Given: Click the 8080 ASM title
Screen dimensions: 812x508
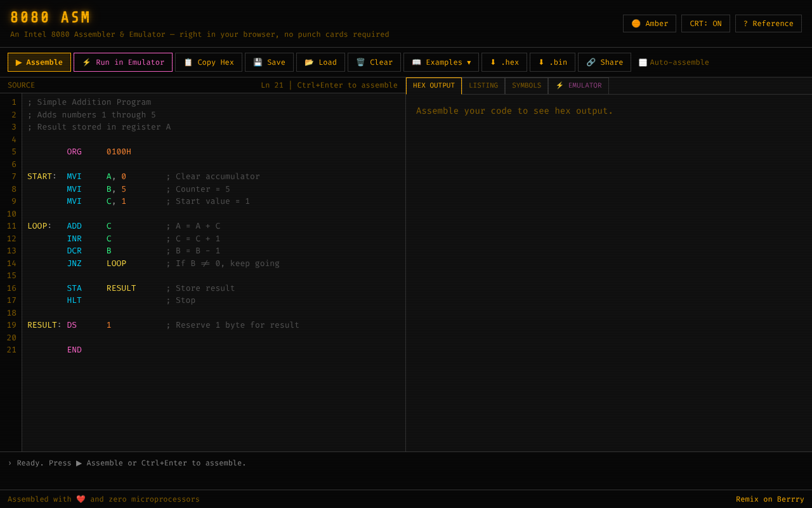Looking at the screenshot, I should point(51,18).
